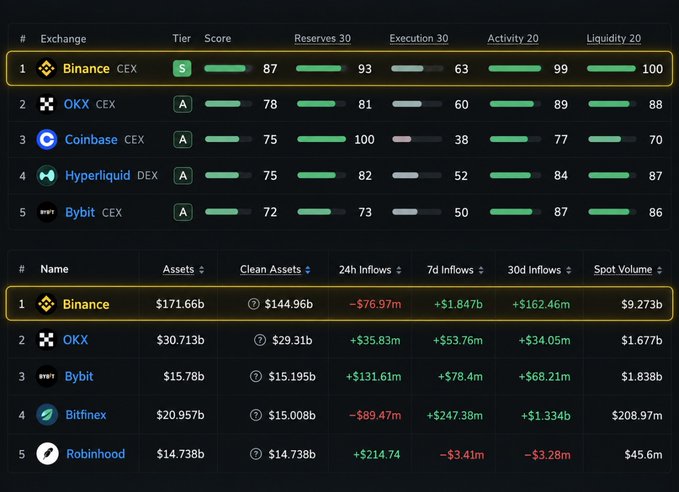Click the help icon next to OKX $29.31b
Viewport: 679px width, 492px height.
pos(260,340)
